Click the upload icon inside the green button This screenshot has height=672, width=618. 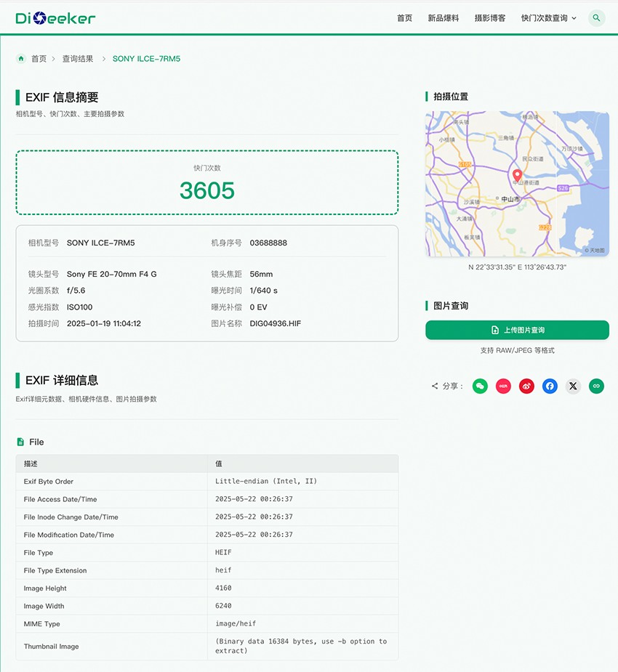(x=495, y=330)
